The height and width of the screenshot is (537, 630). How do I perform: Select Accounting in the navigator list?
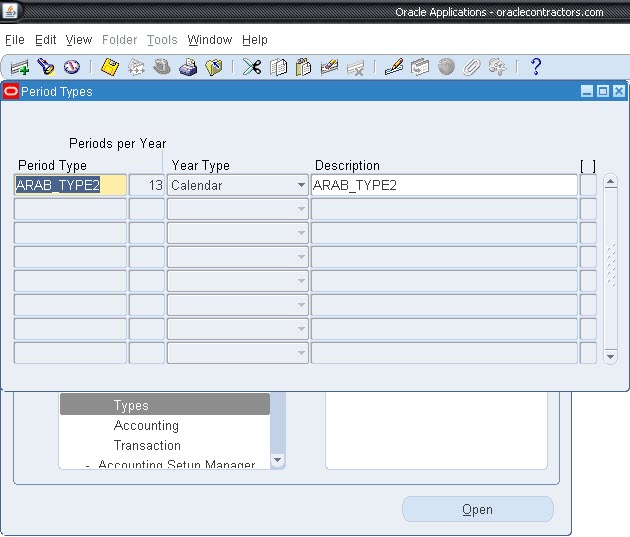coord(146,425)
